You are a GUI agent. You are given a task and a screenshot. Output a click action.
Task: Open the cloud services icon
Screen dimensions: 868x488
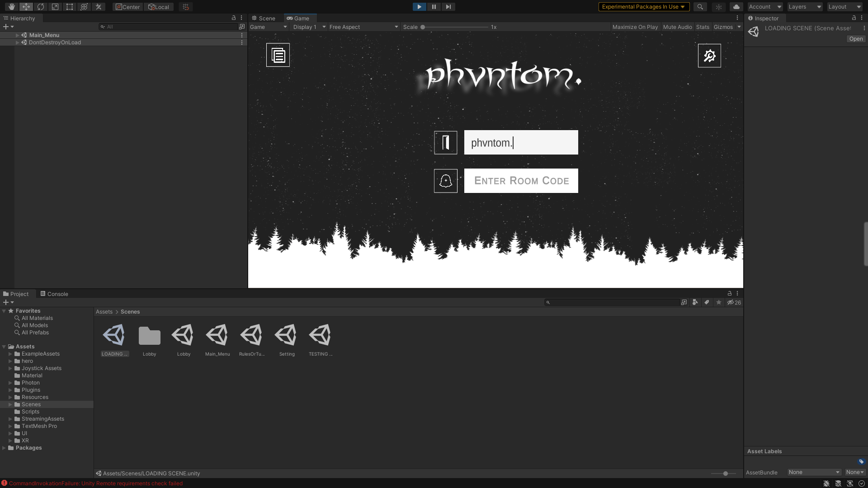coord(736,7)
